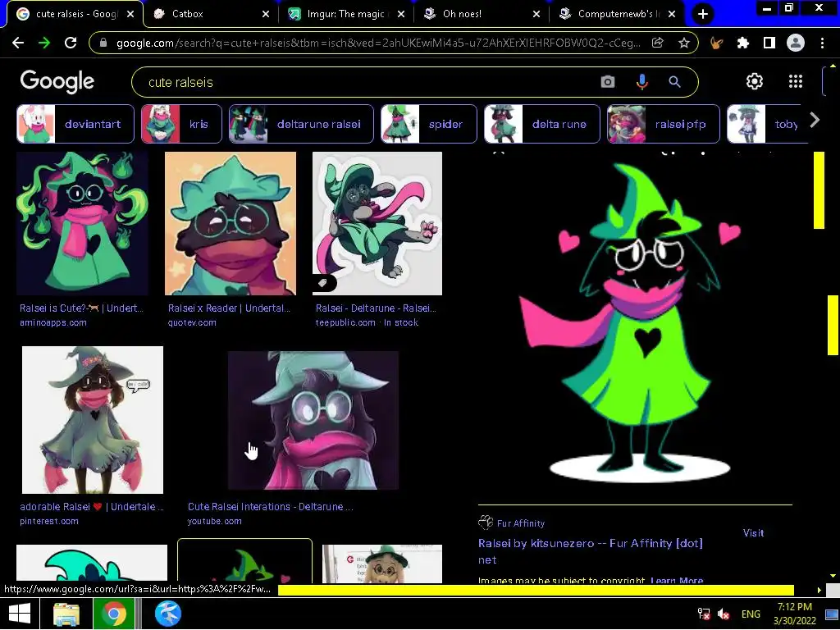Switch to the Catbox tab
The width and height of the screenshot is (840, 630).
(x=211, y=15)
